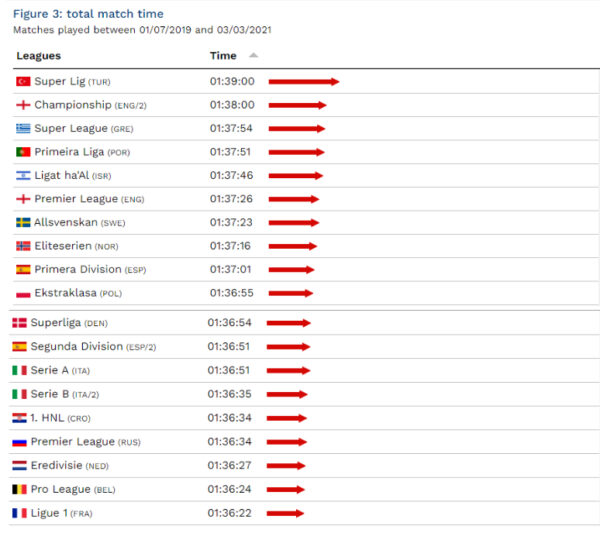600x533 pixels.
Task: Click the Israel flag next to Ligat ha'Al
Action: click(23, 175)
